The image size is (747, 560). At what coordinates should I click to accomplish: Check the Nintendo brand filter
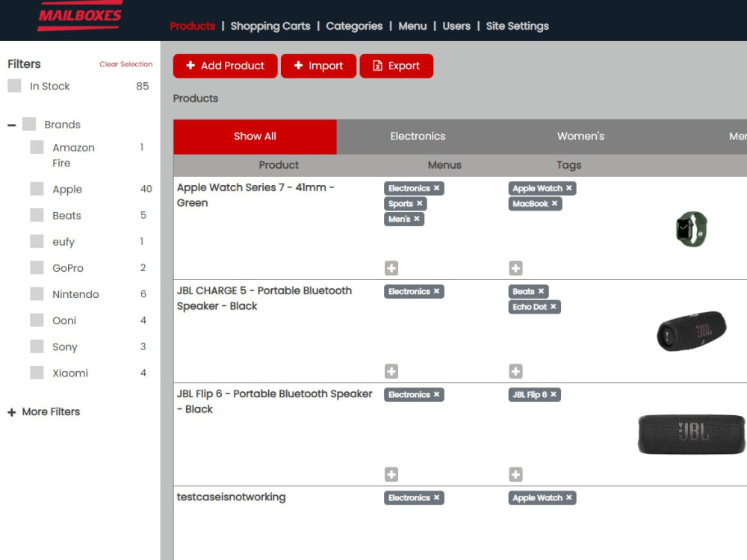pos(37,293)
